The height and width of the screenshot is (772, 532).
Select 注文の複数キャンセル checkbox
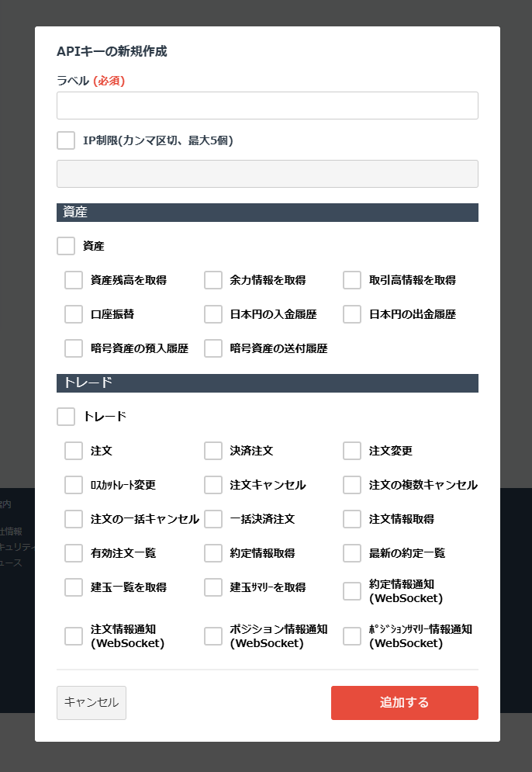point(352,485)
